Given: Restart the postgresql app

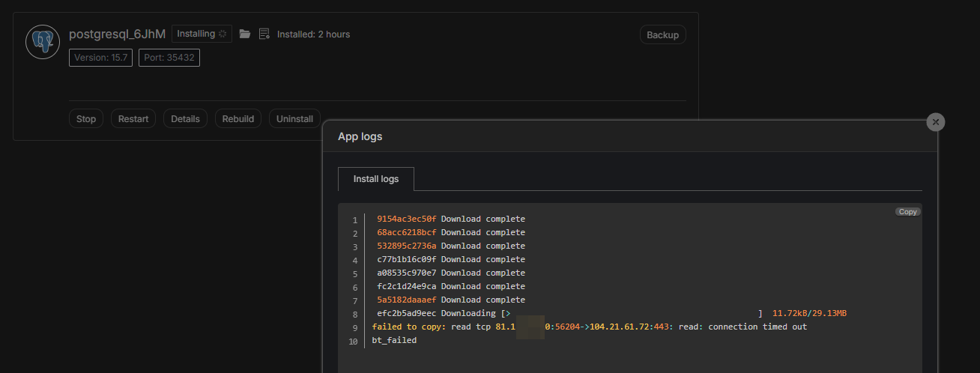Looking at the screenshot, I should click(x=133, y=118).
